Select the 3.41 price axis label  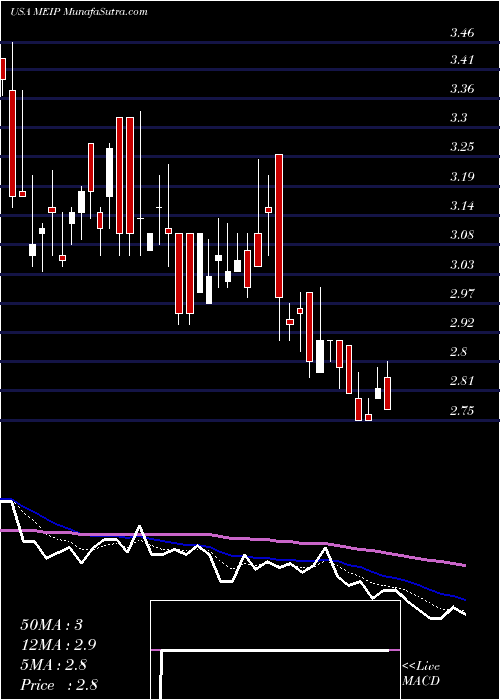[462, 59]
